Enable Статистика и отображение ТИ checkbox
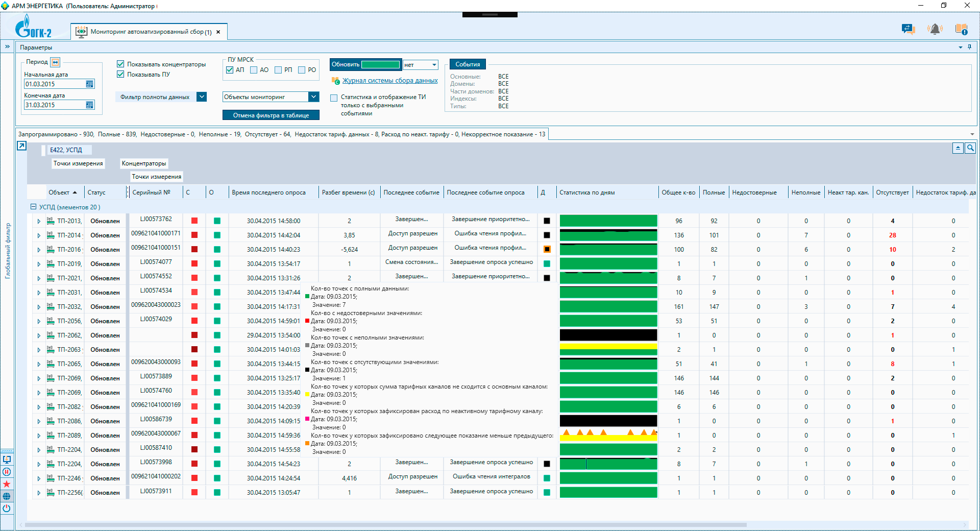980x531 pixels. click(x=334, y=98)
